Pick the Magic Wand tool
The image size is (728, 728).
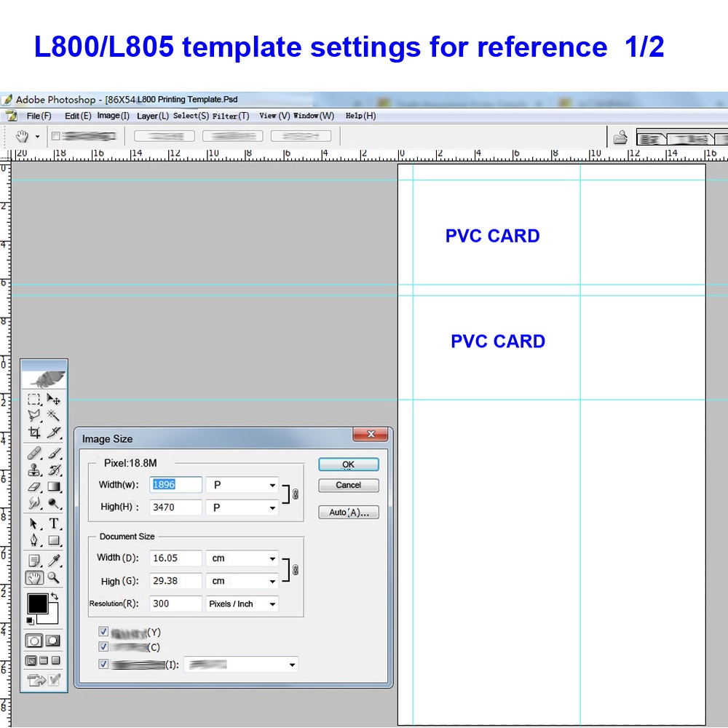[54, 415]
